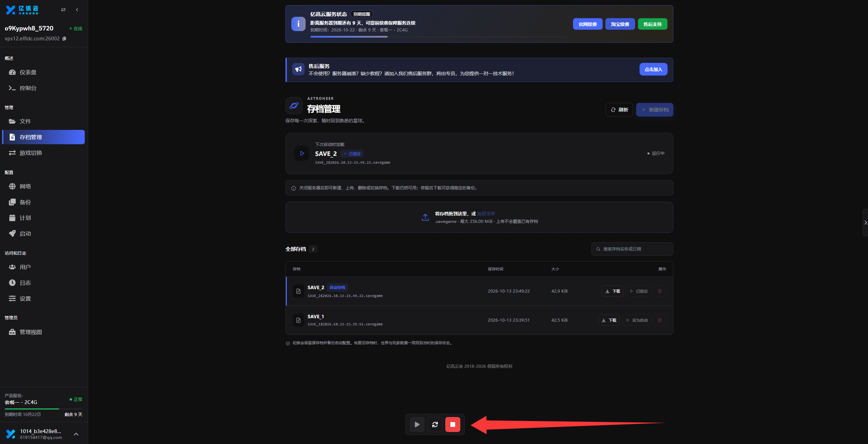Screen dimensions: 868x444
Task: Click the service expiry progress bar
Action: [439, 37]
